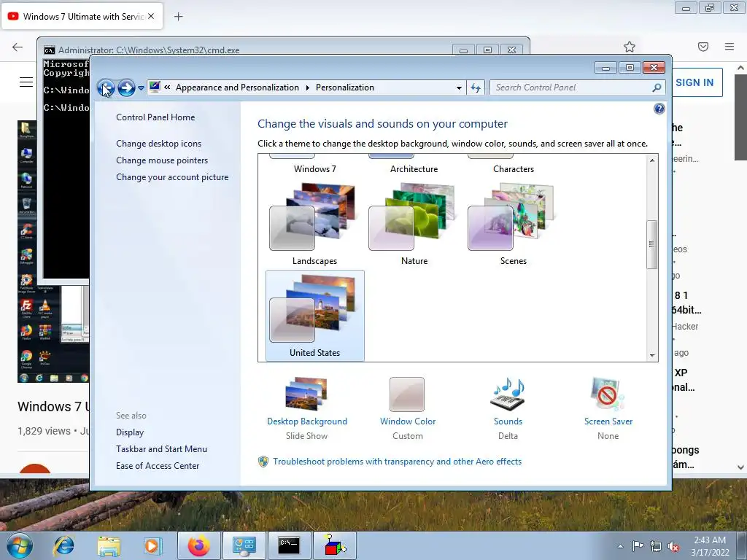Expand address bar history dropdown

point(459,87)
